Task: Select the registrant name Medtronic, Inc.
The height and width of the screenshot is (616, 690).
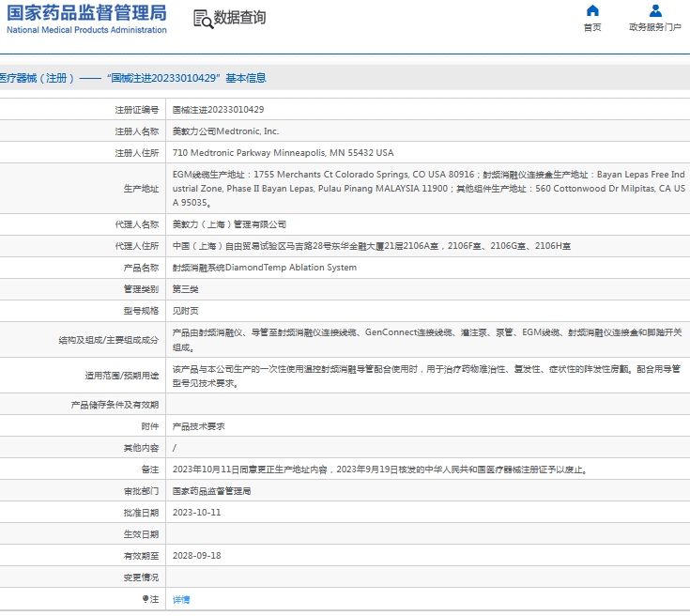Action: pos(225,131)
